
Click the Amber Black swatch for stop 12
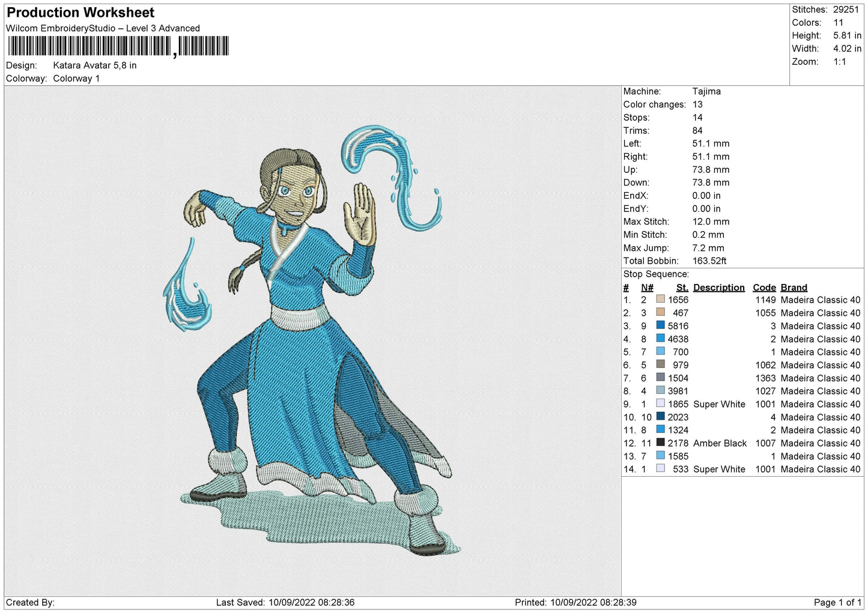[x=661, y=442]
